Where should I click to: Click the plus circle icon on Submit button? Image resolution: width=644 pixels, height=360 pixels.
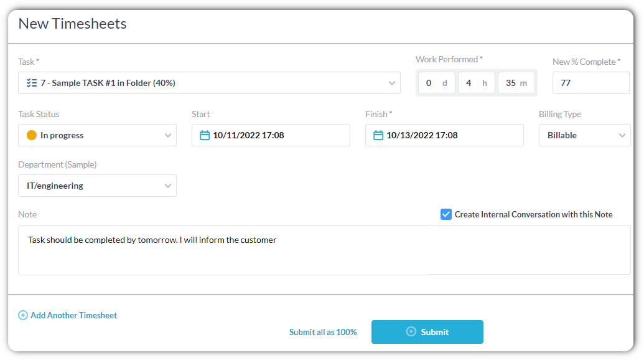tap(411, 332)
